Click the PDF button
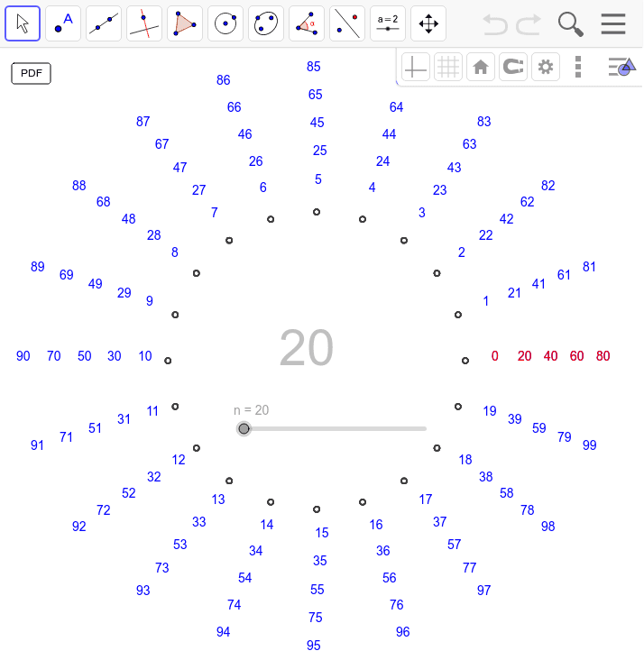 point(32,73)
